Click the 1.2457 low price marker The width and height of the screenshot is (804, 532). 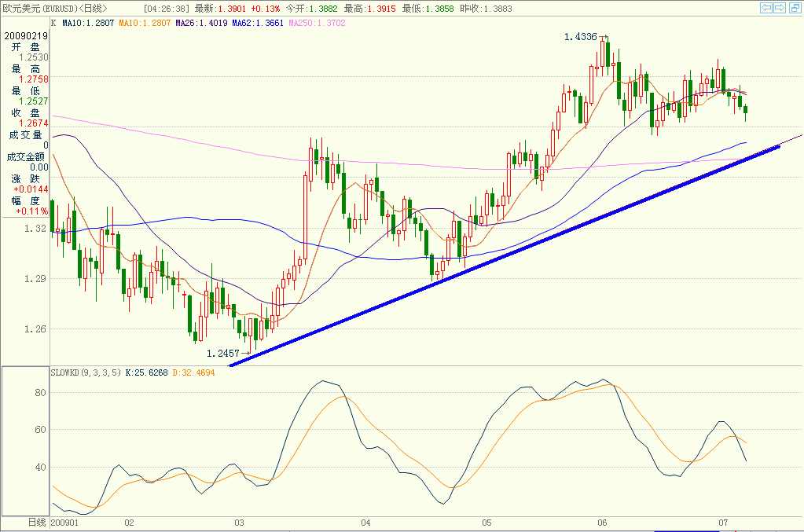click(x=223, y=354)
